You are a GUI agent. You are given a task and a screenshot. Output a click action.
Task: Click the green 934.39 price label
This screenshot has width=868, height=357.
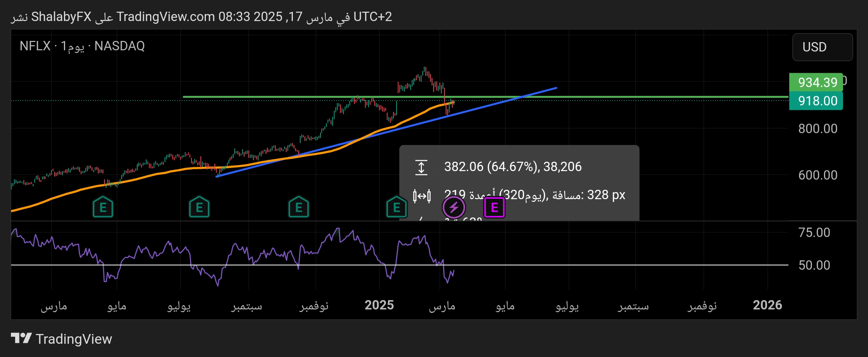[816, 82]
